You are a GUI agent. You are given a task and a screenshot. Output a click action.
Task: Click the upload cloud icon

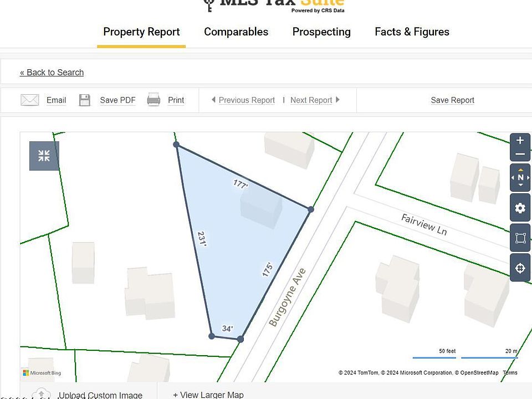pyautogui.click(x=42, y=394)
